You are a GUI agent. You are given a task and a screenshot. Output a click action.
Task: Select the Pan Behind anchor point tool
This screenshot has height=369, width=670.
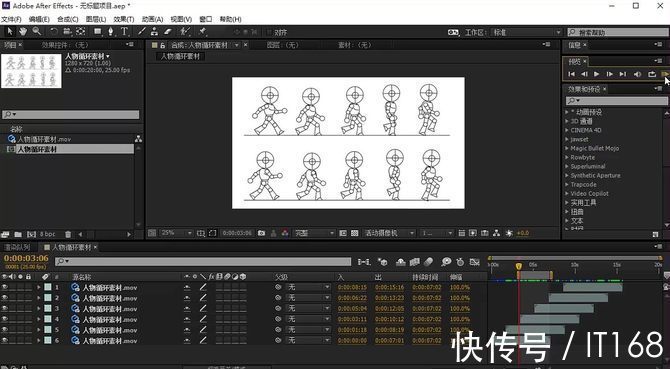pos(80,32)
